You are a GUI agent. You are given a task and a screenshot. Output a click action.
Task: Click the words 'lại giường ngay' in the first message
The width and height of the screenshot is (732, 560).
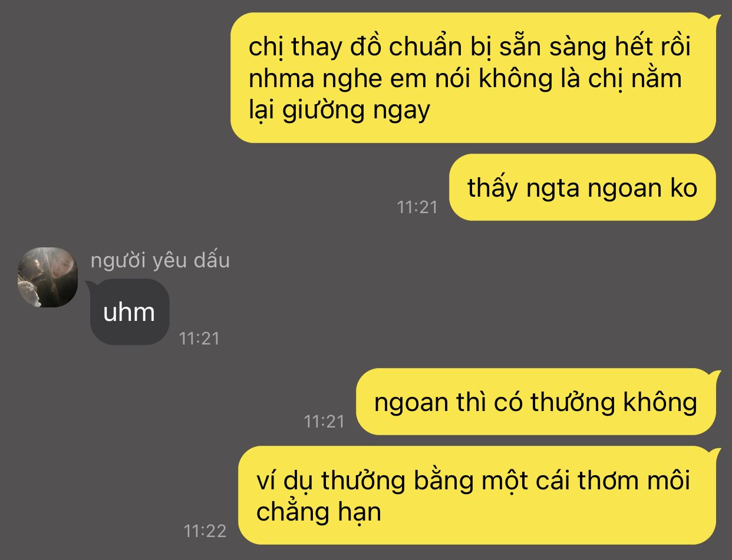point(339,110)
